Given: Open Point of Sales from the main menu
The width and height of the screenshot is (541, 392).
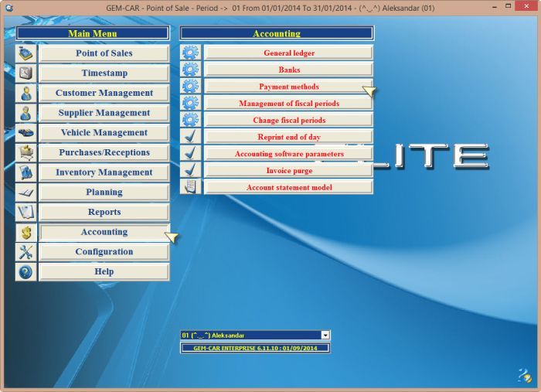Looking at the screenshot, I should 104,53.
